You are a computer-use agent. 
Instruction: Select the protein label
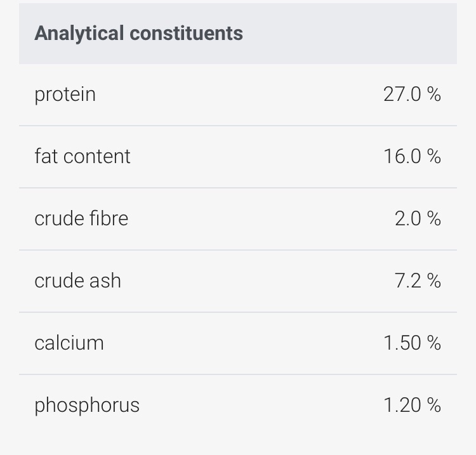(65, 95)
